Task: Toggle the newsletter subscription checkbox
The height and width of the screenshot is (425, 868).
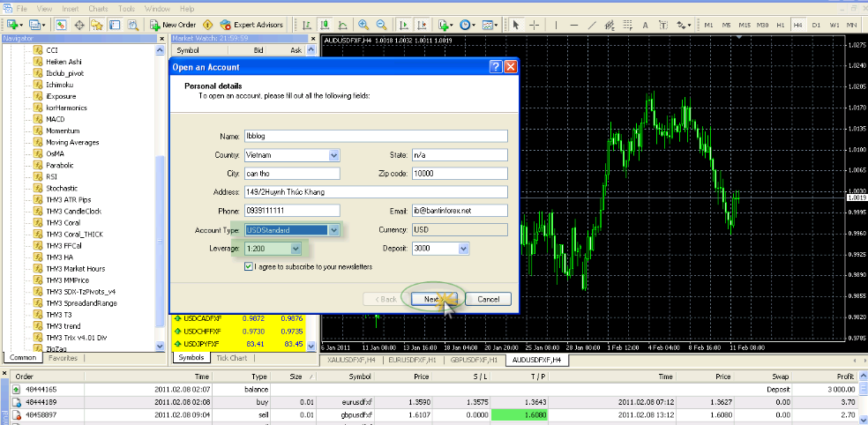Action: (249, 266)
